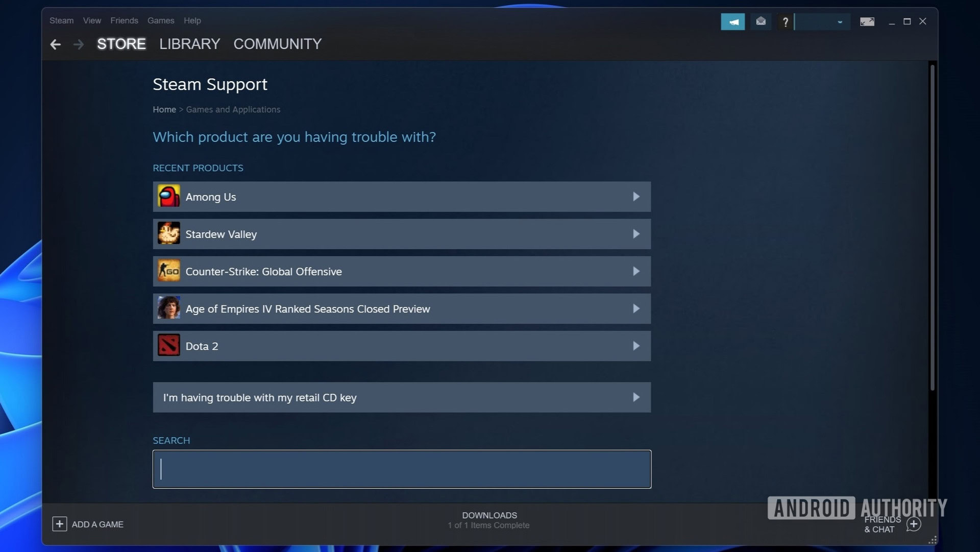Click the Steam Mail/notifications icon
This screenshot has width=980, height=552.
[x=760, y=21]
